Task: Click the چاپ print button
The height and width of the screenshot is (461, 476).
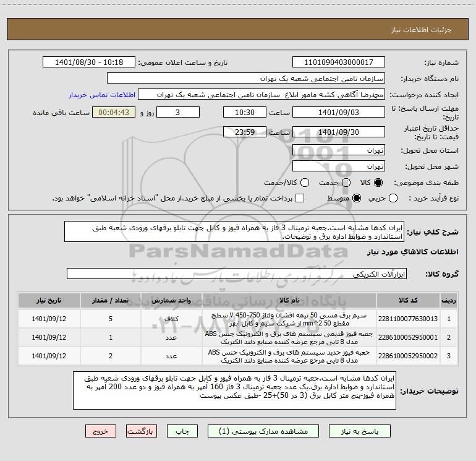Action: 182,431
